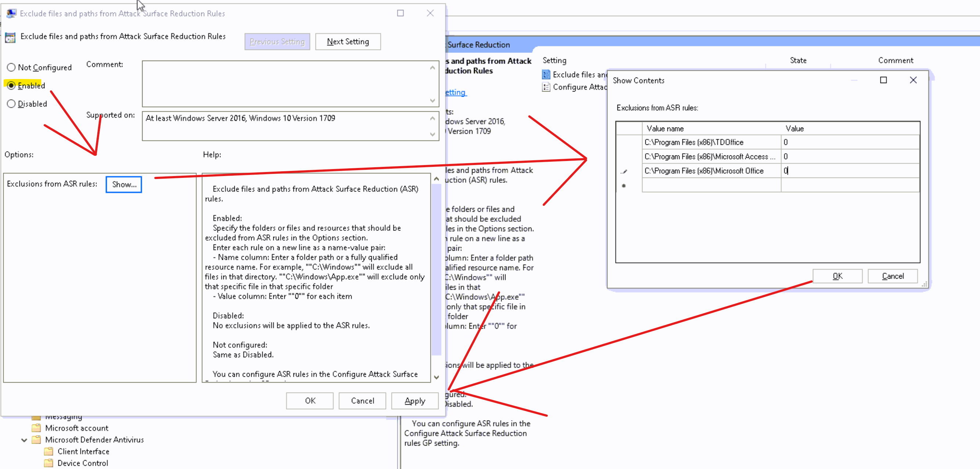Click the Microsoft account folder icon
Viewport: 980px width, 469px height.
[36, 428]
